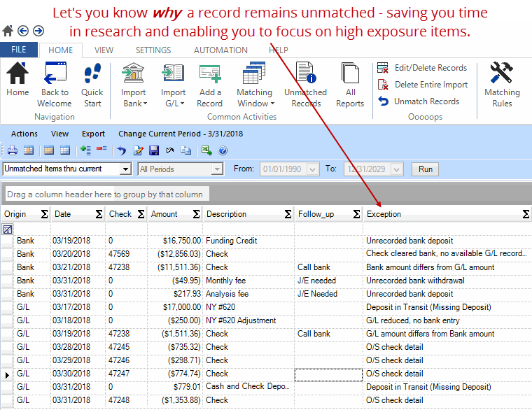The height and width of the screenshot is (410, 532).
Task: Click the floppy disk save icon
Action: tap(154, 150)
